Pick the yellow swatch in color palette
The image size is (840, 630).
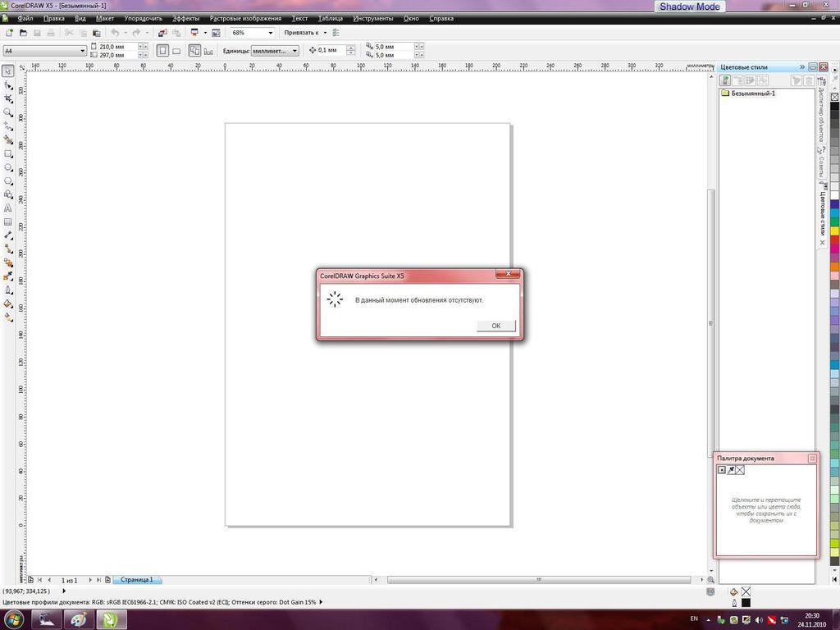click(x=834, y=231)
